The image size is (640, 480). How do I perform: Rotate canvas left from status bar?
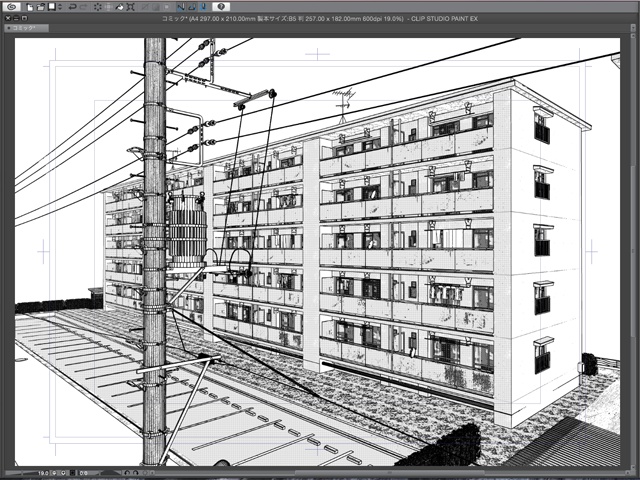click(x=127, y=473)
